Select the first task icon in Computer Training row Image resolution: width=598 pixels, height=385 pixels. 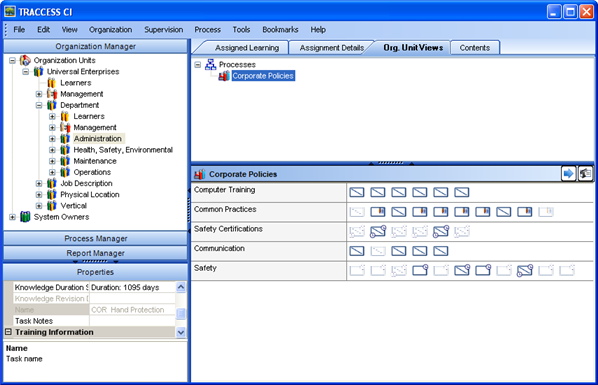pyautogui.click(x=357, y=192)
